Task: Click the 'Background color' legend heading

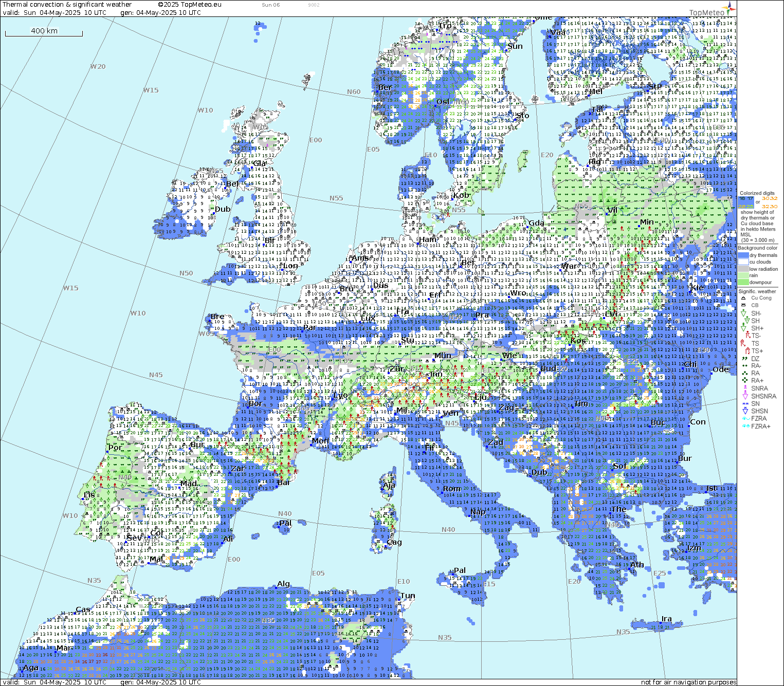Action: pyautogui.click(x=757, y=248)
